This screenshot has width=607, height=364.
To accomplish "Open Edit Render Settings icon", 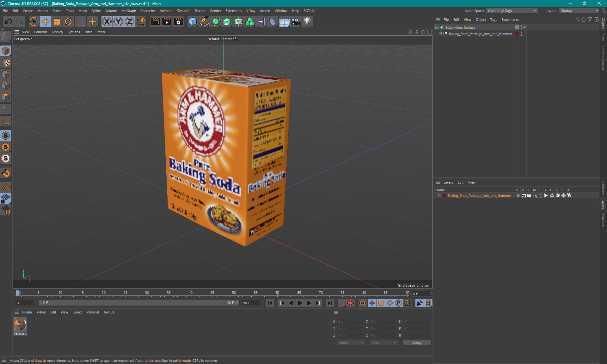I will coord(178,21).
